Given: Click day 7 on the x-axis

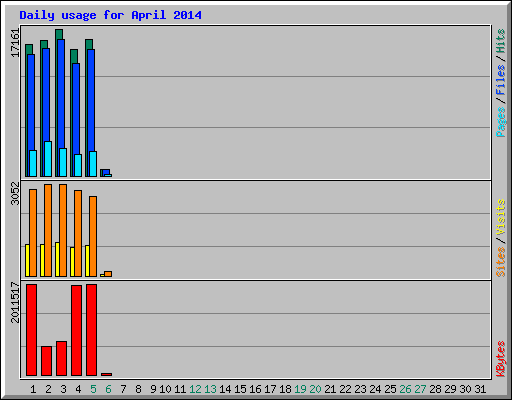Looking at the screenshot, I should pos(123,389).
